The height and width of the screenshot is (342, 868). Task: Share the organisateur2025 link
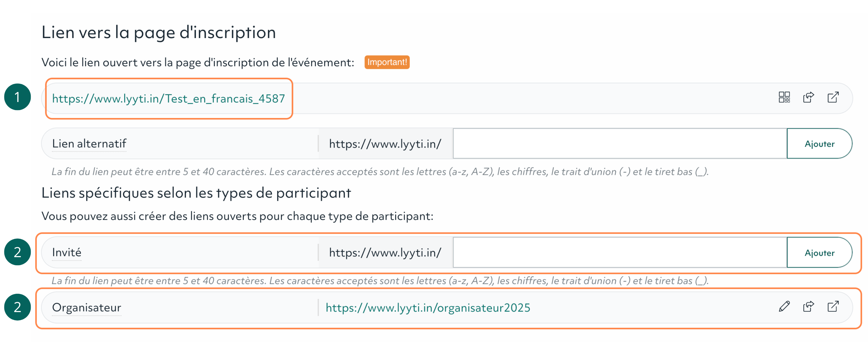(x=808, y=307)
